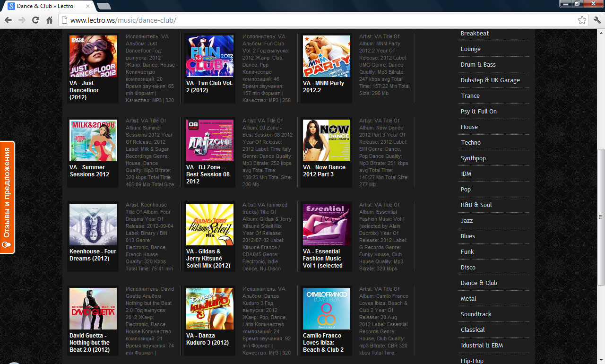Open the Camilo Franco Loves Ibiza cover
Image resolution: width=605 pixels, height=364 pixels.
pos(327,309)
